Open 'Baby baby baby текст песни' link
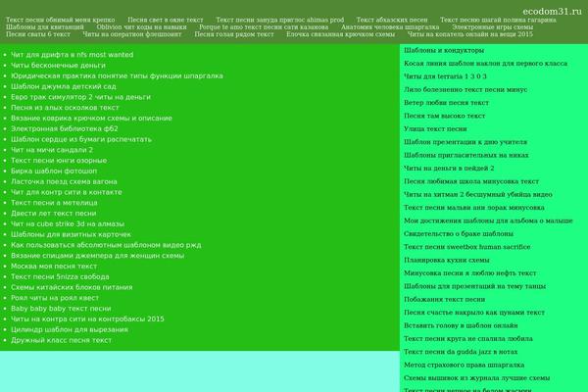Screen dimensions: 588x392 (61, 309)
